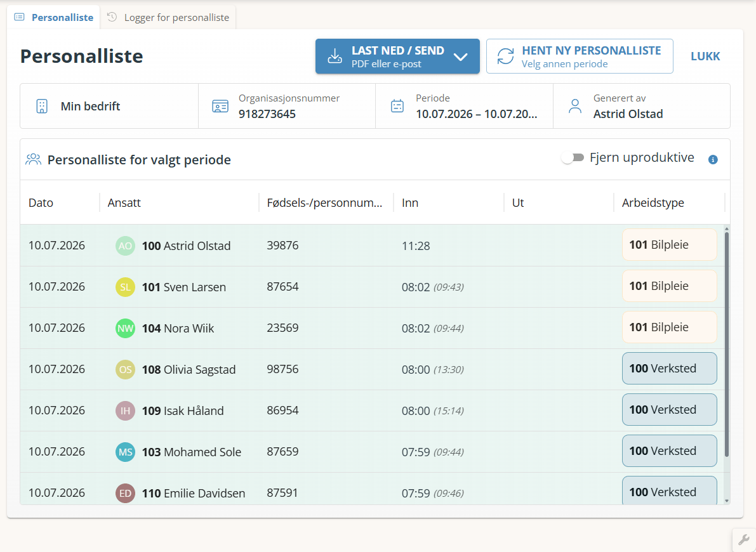Click personnummer 23569
Viewport: 756px width, 552px height.
tap(282, 328)
